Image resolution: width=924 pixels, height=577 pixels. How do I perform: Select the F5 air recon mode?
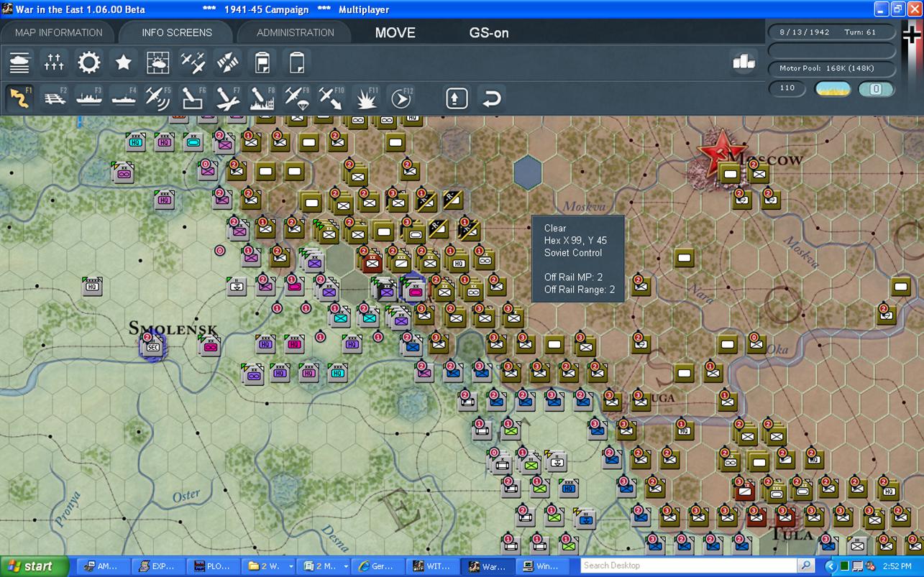point(158,98)
